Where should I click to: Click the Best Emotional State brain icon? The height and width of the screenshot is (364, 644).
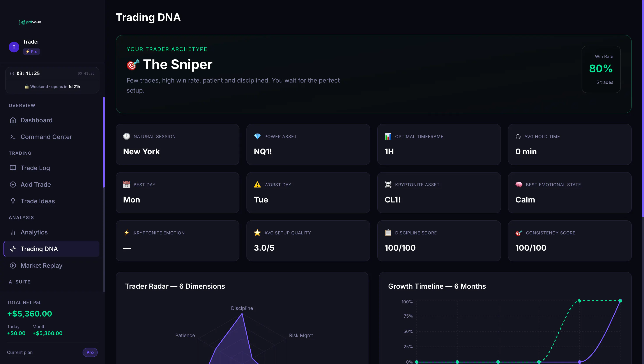click(x=519, y=185)
